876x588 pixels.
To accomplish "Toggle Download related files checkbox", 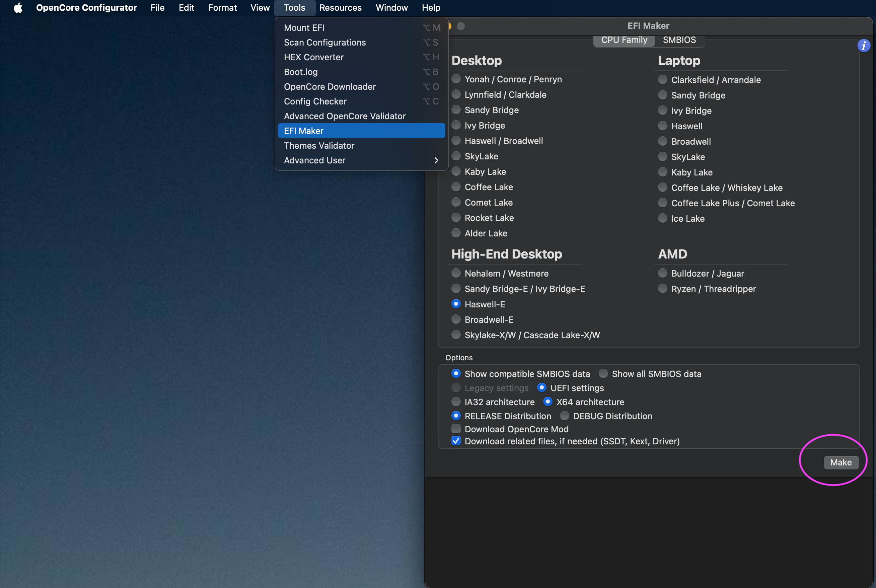I will coord(456,441).
